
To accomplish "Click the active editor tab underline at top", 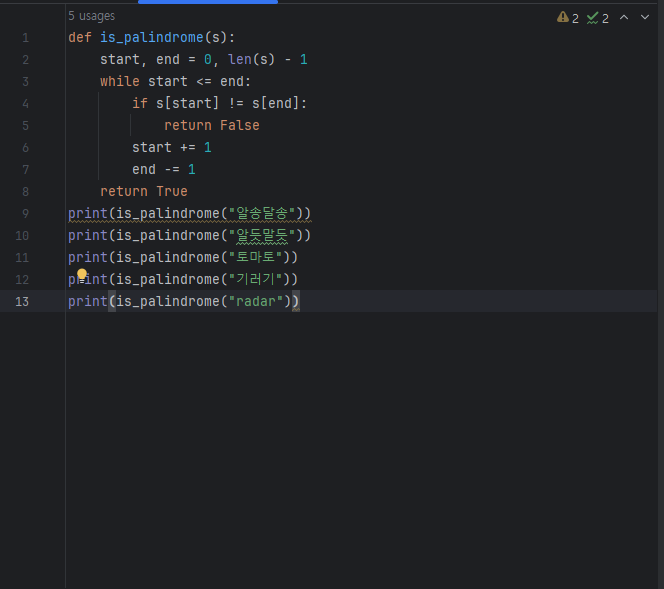I will point(208,2).
